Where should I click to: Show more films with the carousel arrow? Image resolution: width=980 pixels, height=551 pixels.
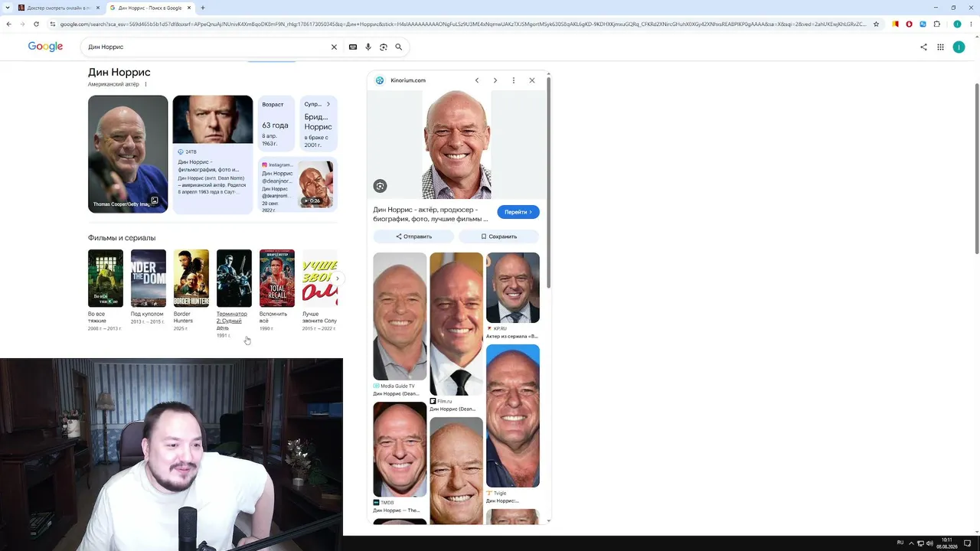point(337,279)
